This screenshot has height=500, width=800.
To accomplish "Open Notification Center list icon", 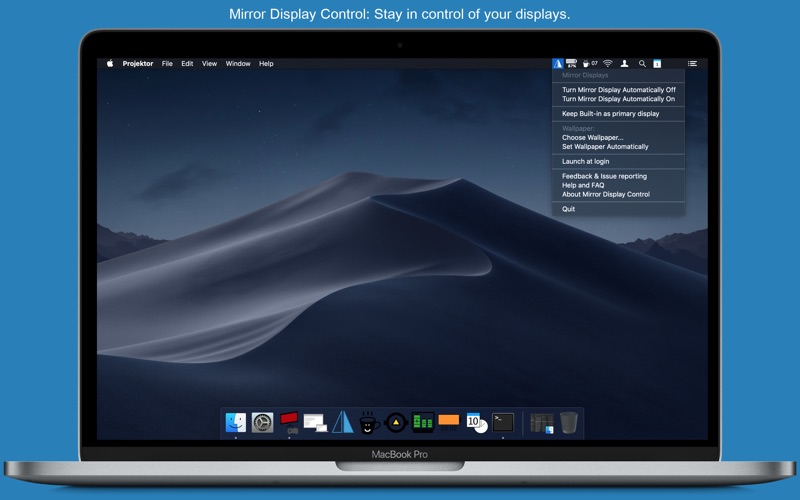I will [692, 64].
